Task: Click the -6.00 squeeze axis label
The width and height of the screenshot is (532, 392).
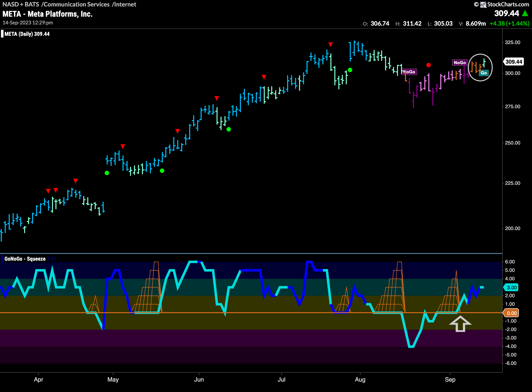Action: pyautogui.click(x=511, y=363)
